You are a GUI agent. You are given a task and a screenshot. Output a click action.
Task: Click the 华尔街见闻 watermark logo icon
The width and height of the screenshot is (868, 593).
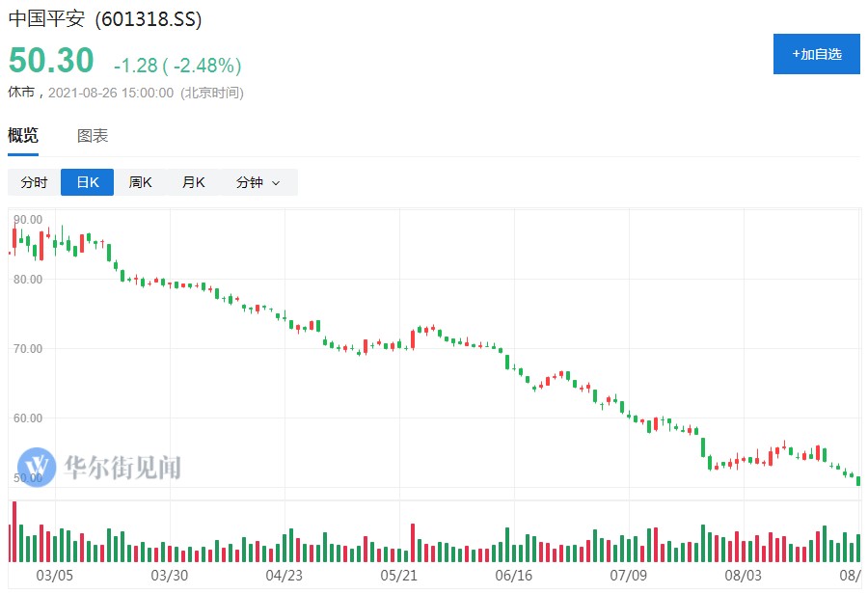(37, 467)
